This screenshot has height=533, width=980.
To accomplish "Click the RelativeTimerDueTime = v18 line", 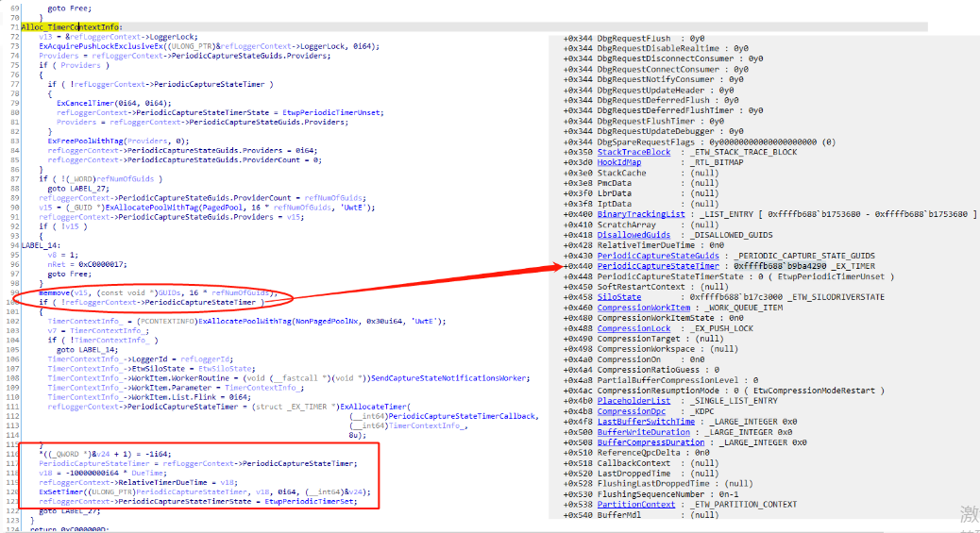I will pyautogui.click(x=138, y=482).
